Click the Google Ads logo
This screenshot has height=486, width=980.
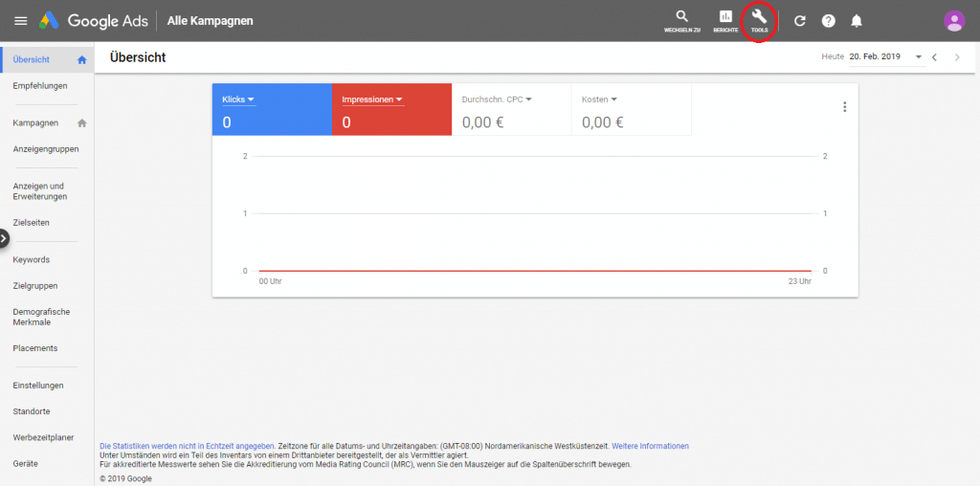[x=94, y=21]
